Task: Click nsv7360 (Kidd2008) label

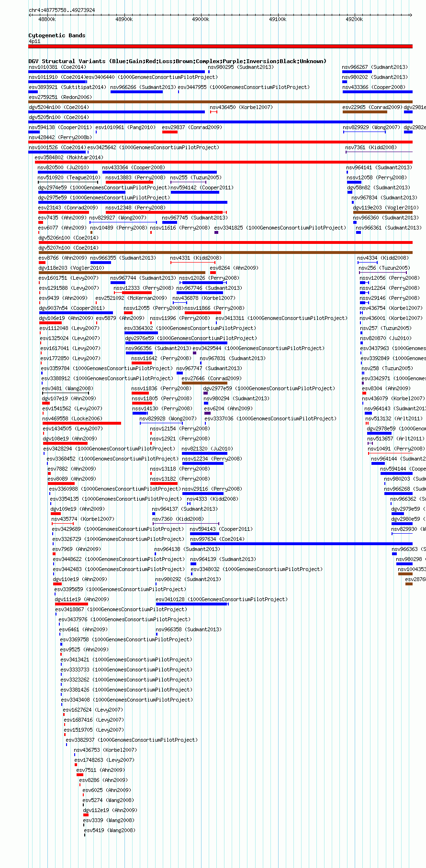Action: [178, 519]
